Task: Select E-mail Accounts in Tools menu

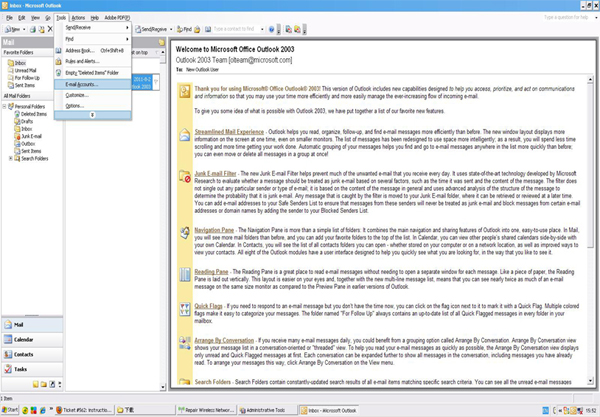Action: point(93,84)
